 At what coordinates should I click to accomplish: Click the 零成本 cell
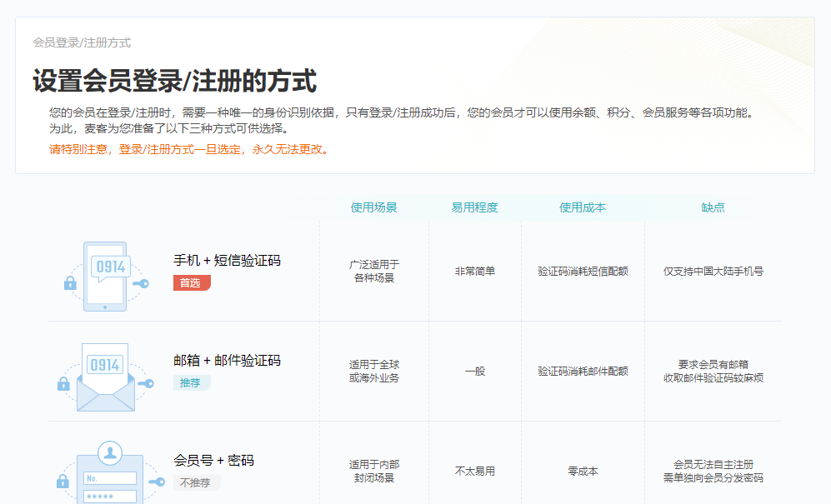[583, 472]
